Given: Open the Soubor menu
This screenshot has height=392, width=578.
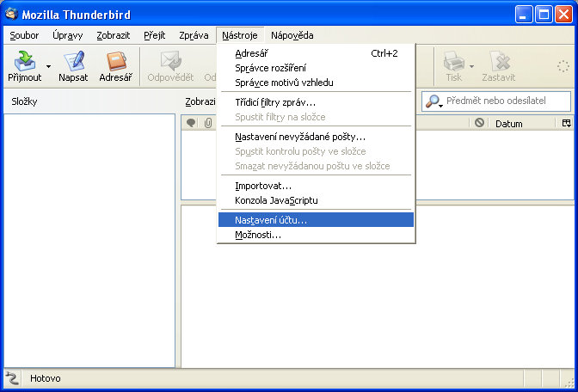Looking at the screenshot, I should pos(24,35).
